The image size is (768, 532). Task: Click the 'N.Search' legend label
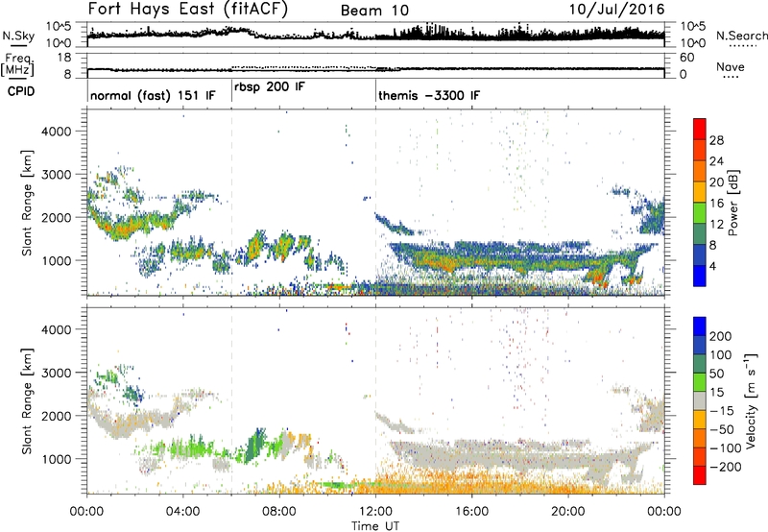741,36
